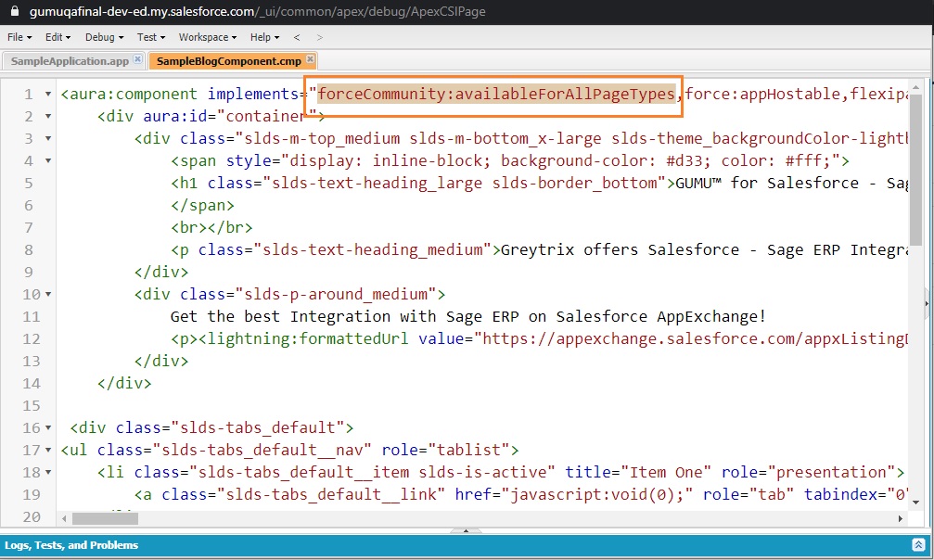Click the horizontal scrollbar thumb
This screenshot has width=934, height=560.
pyautogui.click(x=106, y=519)
